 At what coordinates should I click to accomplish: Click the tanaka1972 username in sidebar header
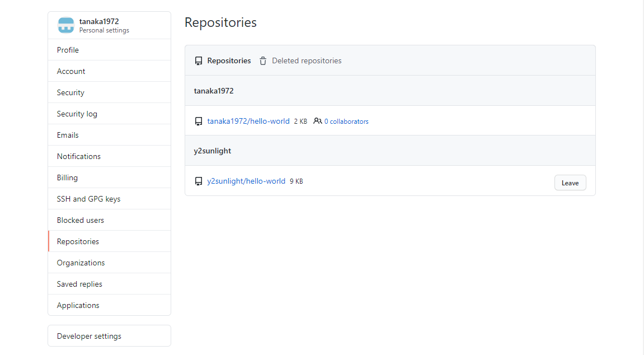coord(99,21)
